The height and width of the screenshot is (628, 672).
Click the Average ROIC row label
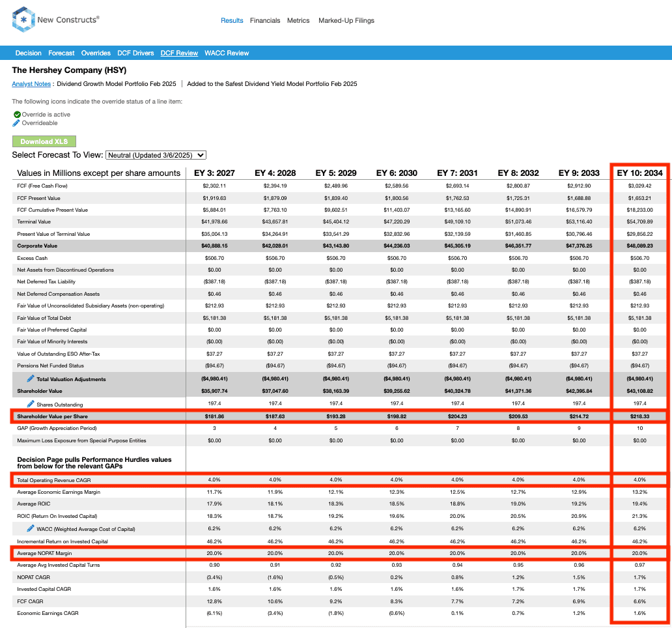click(x=33, y=504)
